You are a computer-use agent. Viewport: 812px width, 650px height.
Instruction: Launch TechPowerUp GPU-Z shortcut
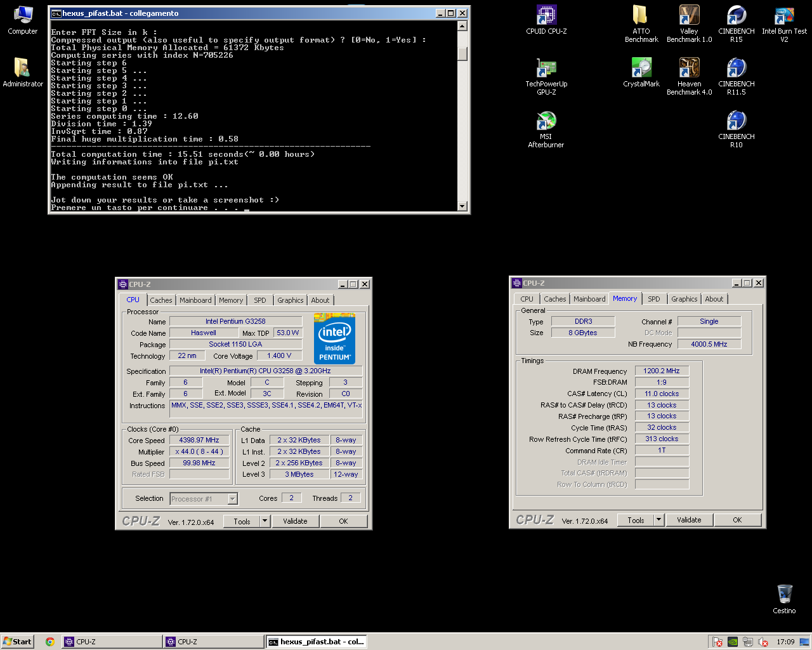click(546, 76)
